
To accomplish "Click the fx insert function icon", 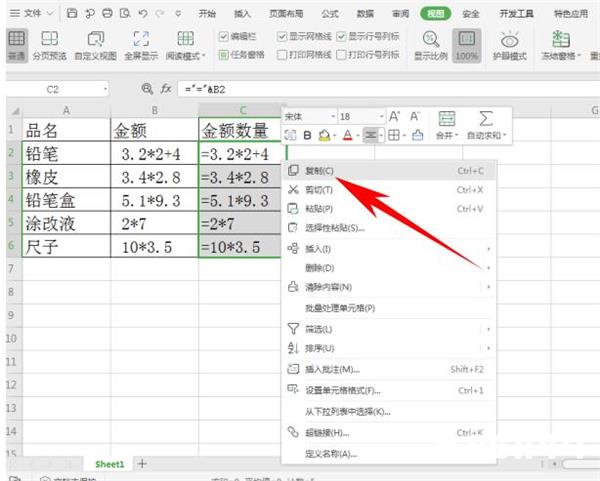I will click(x=166, y=89).
